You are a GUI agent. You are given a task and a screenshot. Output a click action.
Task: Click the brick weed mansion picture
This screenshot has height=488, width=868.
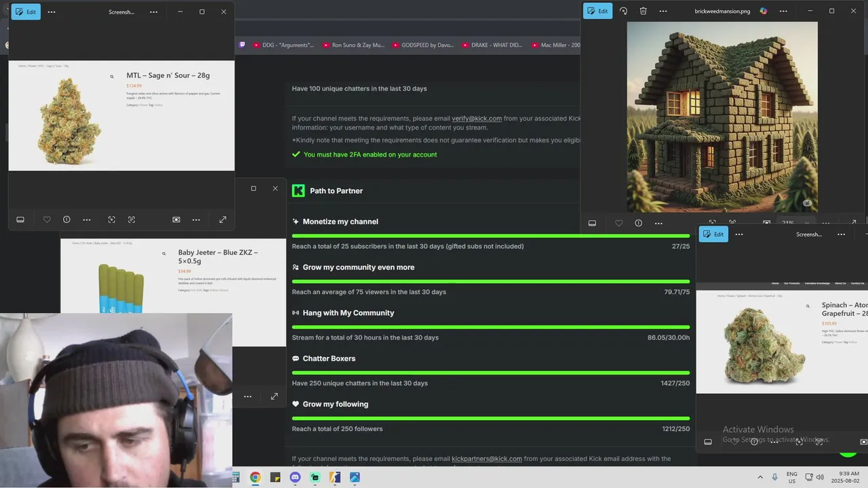[722, 117]
